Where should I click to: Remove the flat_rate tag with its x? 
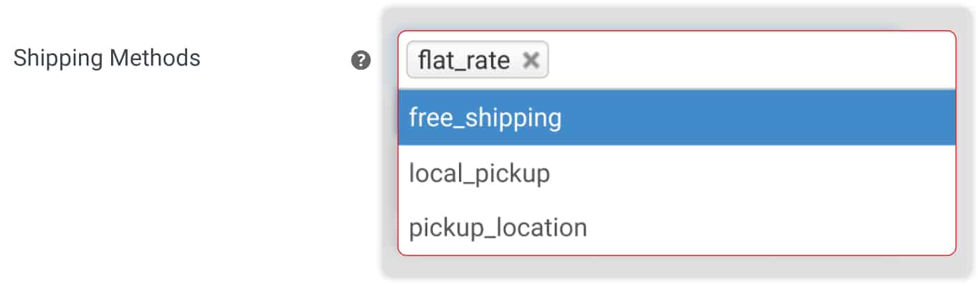[532, 61]
